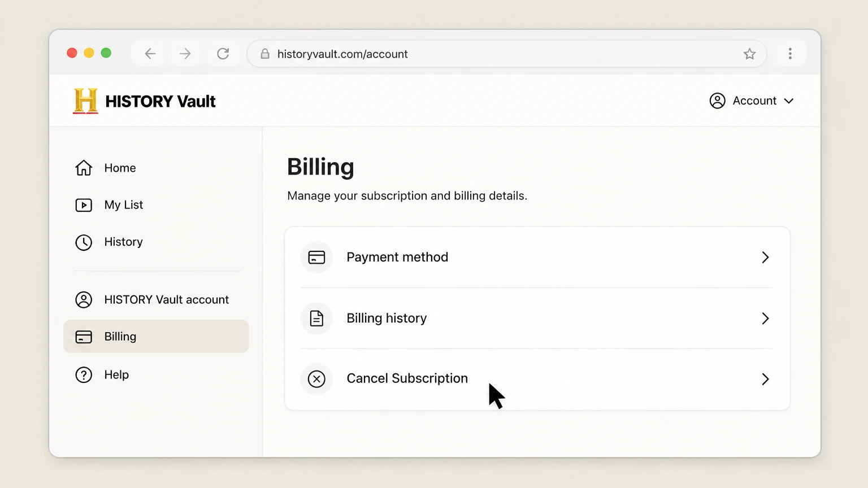Expand the Account dropdown chevron
The image size is (868, 488).
coord(789,101)
